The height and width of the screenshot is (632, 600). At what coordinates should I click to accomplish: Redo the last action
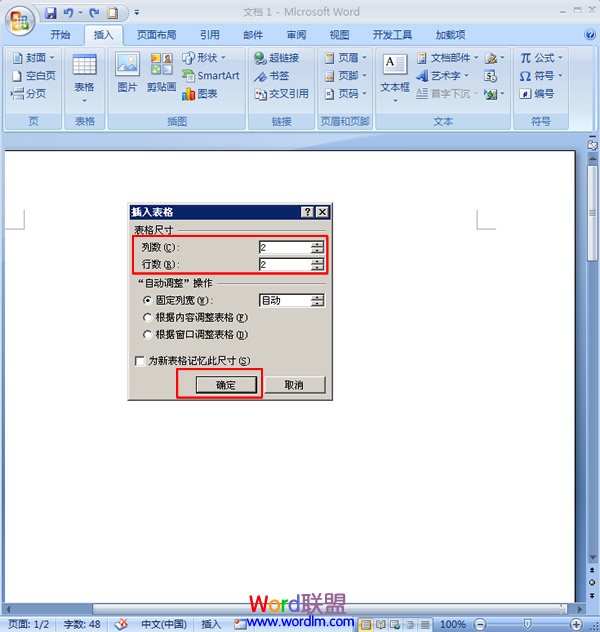[94, 13]
